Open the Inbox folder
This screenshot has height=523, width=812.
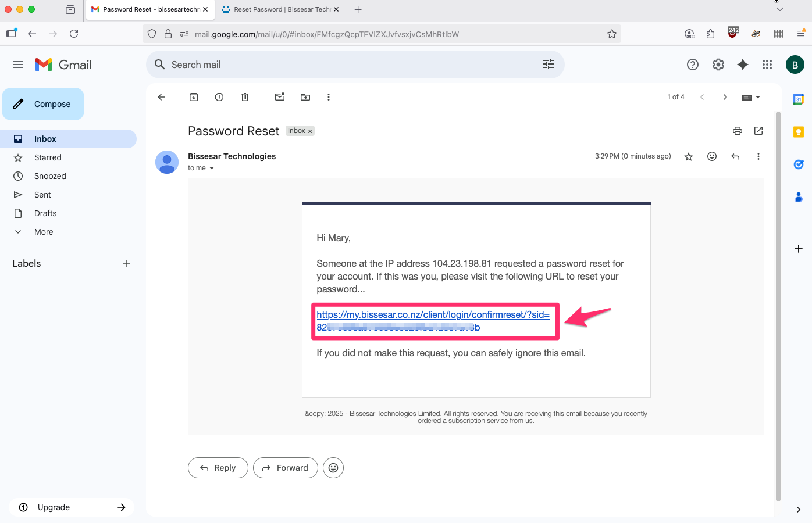(68, 139)
